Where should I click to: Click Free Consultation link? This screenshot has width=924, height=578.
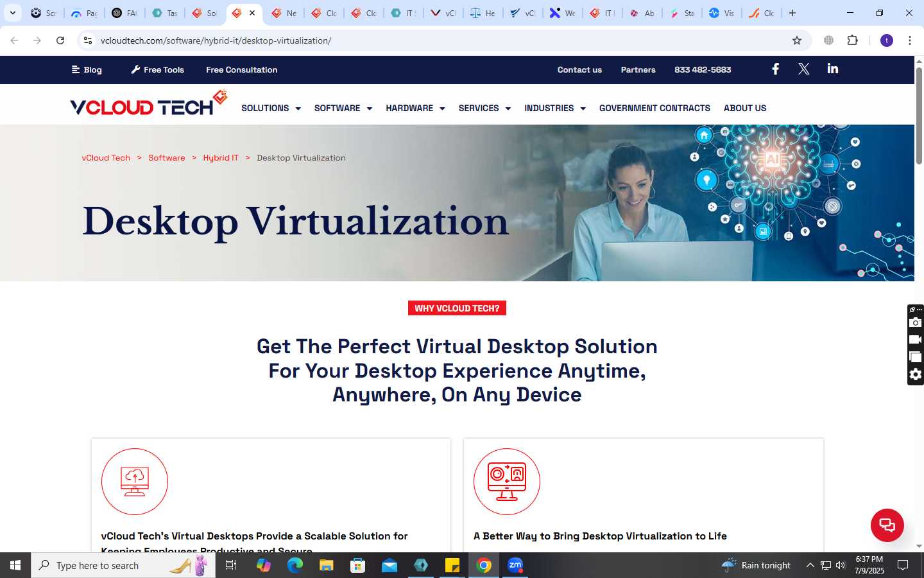pyautogui.click(x=241, y=69)
